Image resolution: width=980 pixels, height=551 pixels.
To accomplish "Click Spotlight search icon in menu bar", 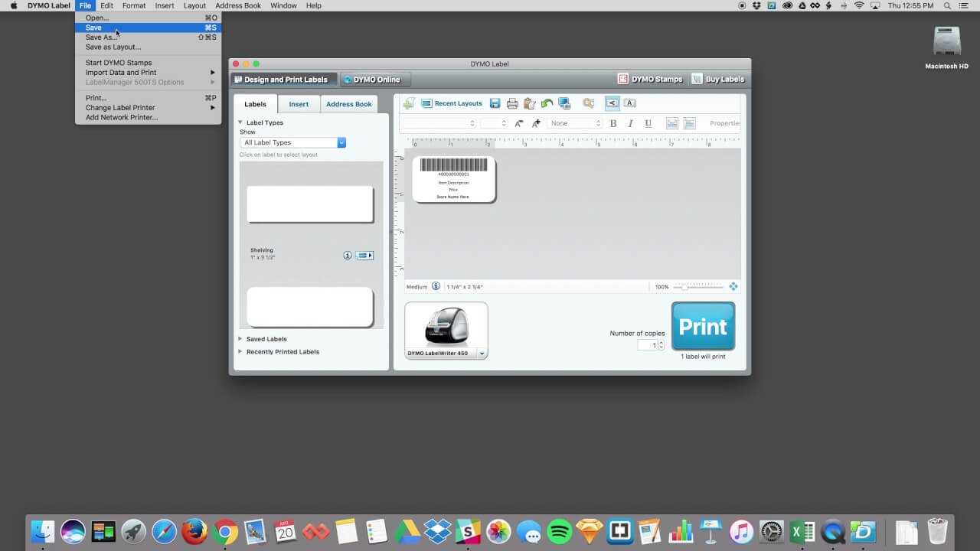I will pos(947,5).
